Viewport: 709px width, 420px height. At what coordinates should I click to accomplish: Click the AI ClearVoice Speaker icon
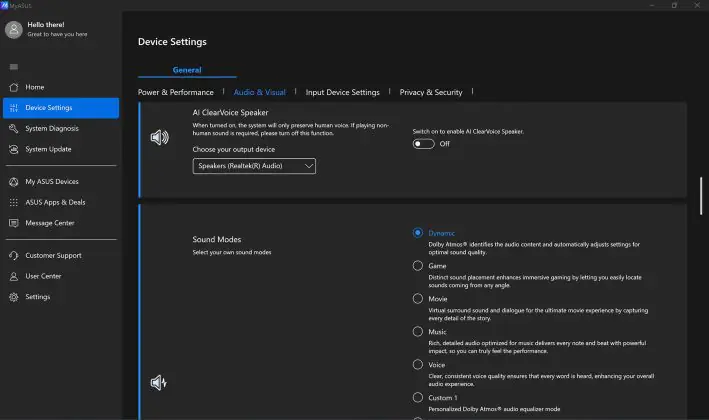tap(160, 137)
